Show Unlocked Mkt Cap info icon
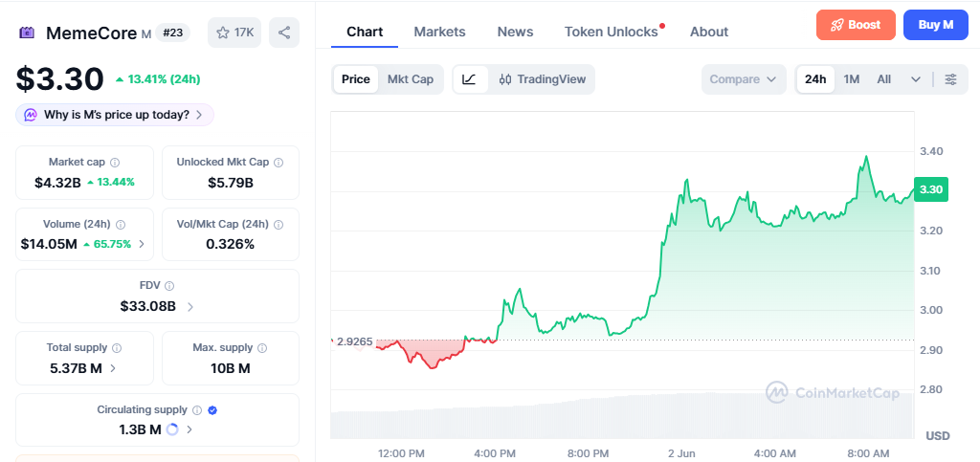 [278, 163]
